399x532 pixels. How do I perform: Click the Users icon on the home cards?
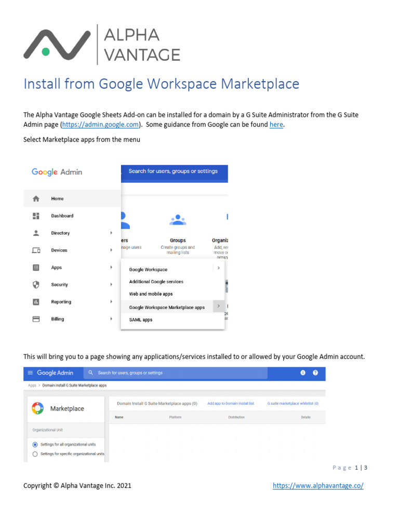pyautogui.click(x=125, y=220)
